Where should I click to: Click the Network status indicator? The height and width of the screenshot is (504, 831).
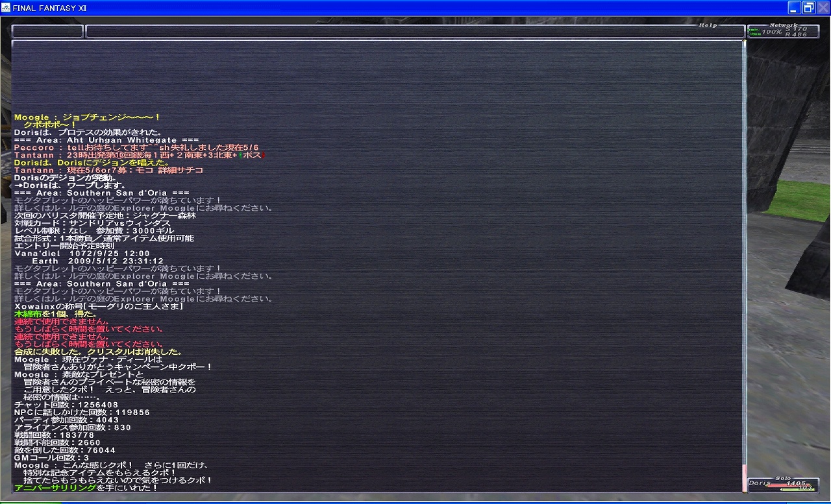coord(782,30)
